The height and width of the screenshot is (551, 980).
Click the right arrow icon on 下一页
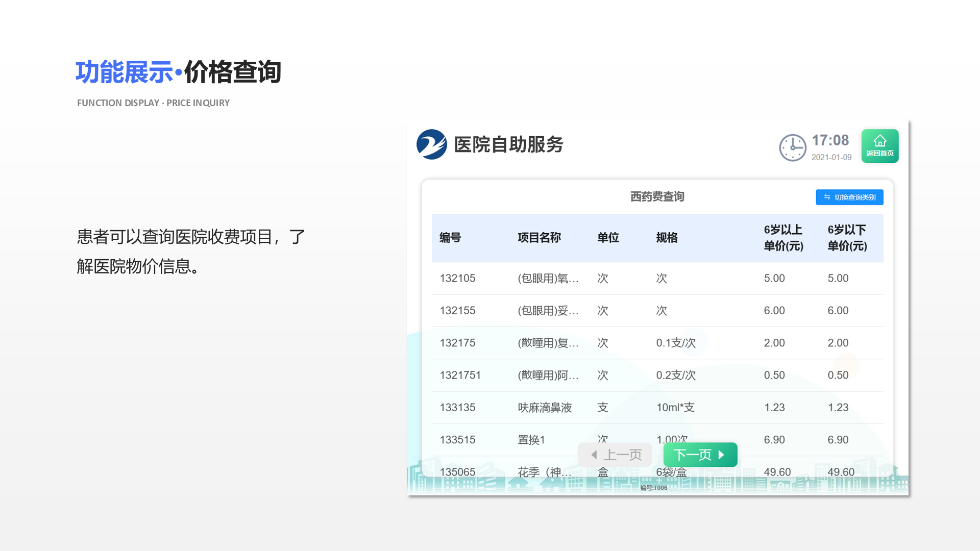(721, 455)
